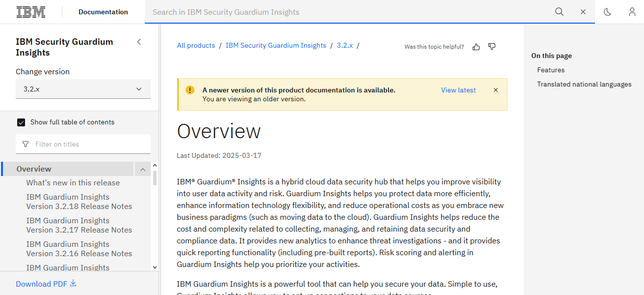Click the IBM logo

coord(30,11)
